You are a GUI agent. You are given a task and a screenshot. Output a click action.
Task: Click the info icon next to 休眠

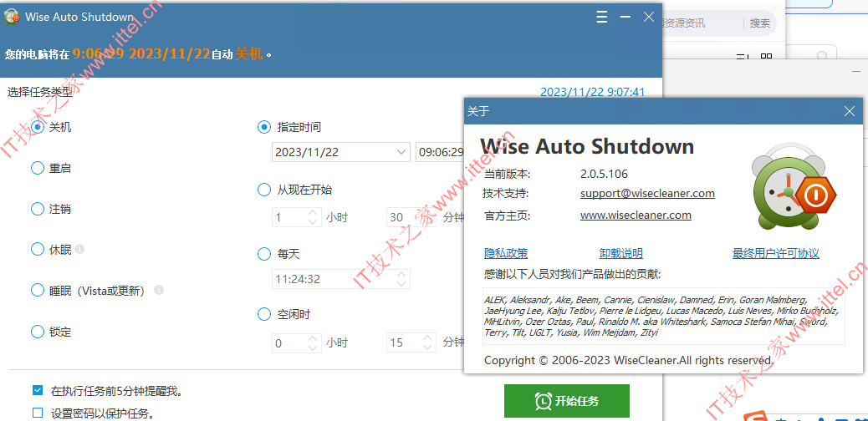(x=79, y=249)
